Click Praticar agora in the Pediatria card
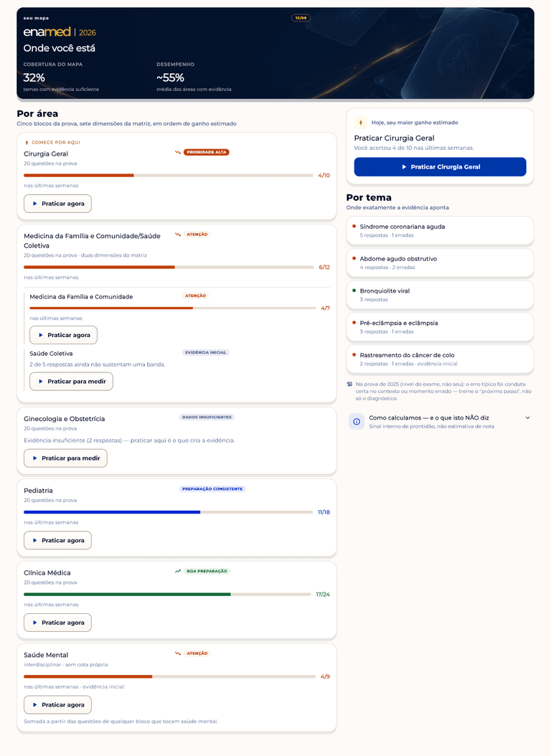Screen dimensions: 551x756 [x=58, y=541]
